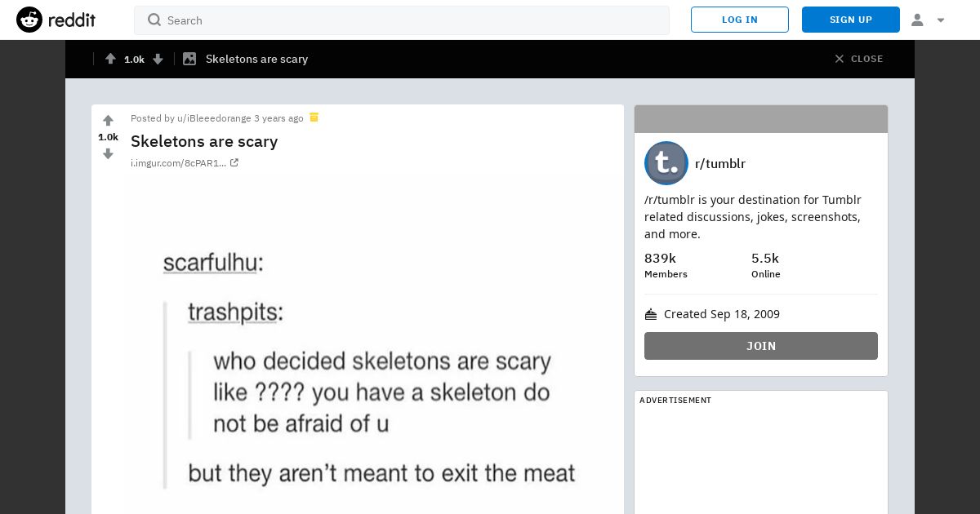Close the post overlay with CLOSE
The width and height of the screenshot is (980, 514).
tap(858, 59)
